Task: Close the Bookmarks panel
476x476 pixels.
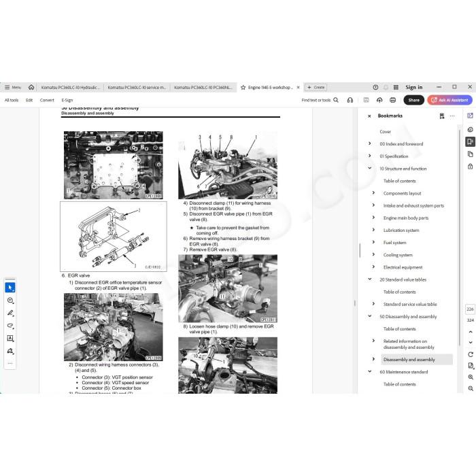Action: (369, 116)
